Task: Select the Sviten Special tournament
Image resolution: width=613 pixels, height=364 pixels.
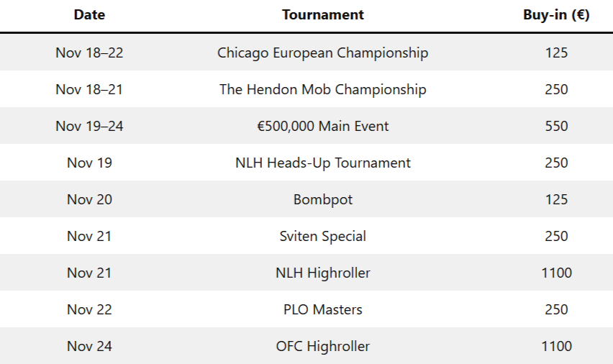Action: (322, 236)
